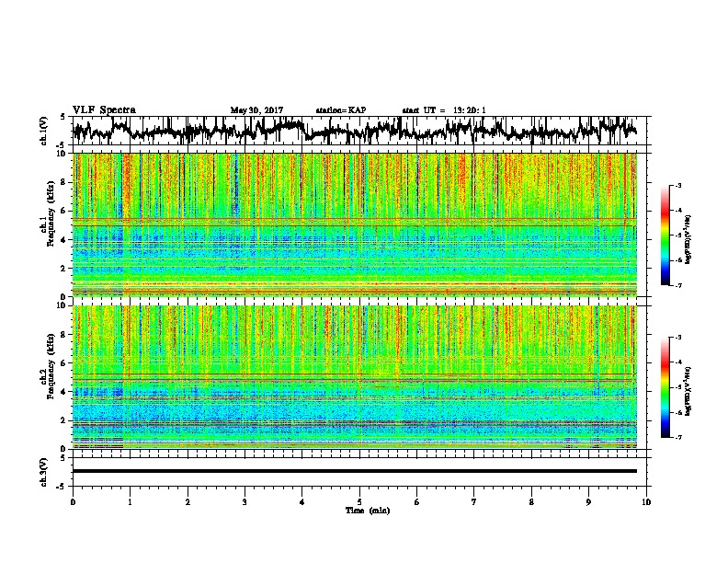Click the ch.1 voltage waveform trace
Screen dimensions: 728x563
coord(354,131)
